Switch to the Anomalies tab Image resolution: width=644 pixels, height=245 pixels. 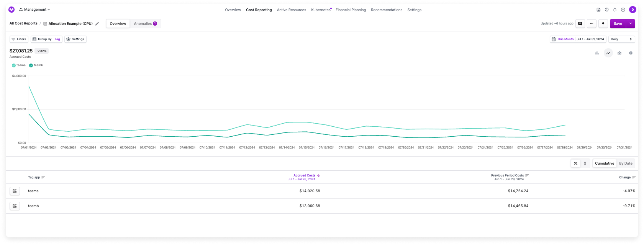145,24
